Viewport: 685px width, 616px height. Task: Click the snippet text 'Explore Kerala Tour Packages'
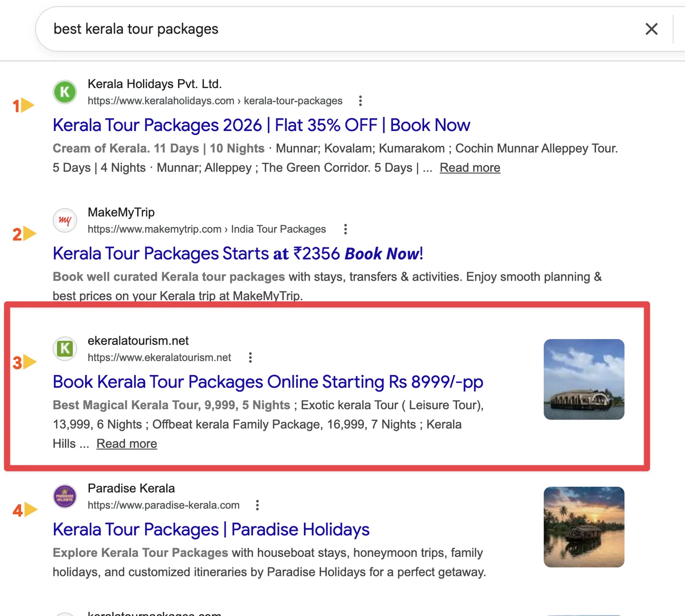point(140,553)
